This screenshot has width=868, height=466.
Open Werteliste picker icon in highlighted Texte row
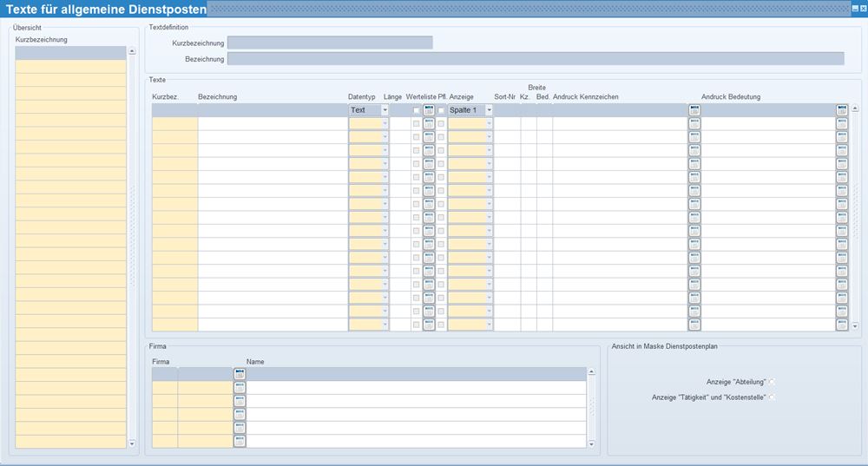[x=429, y=110]
